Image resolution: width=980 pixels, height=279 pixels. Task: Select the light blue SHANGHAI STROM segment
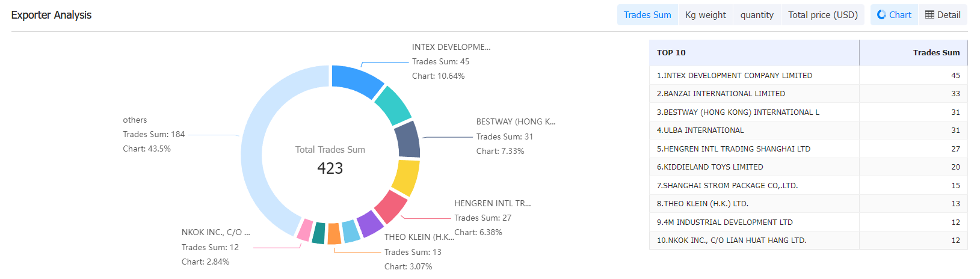tap(351, 231)
